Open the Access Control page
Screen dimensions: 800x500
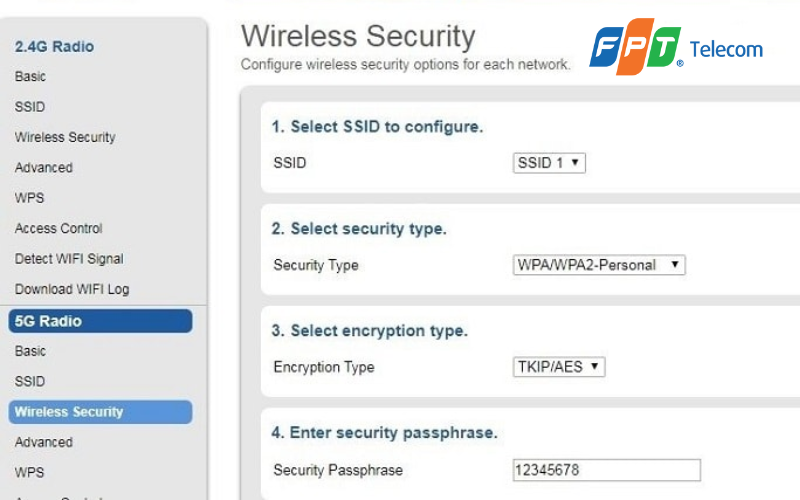pyautogui.click(x=59, y=228)
